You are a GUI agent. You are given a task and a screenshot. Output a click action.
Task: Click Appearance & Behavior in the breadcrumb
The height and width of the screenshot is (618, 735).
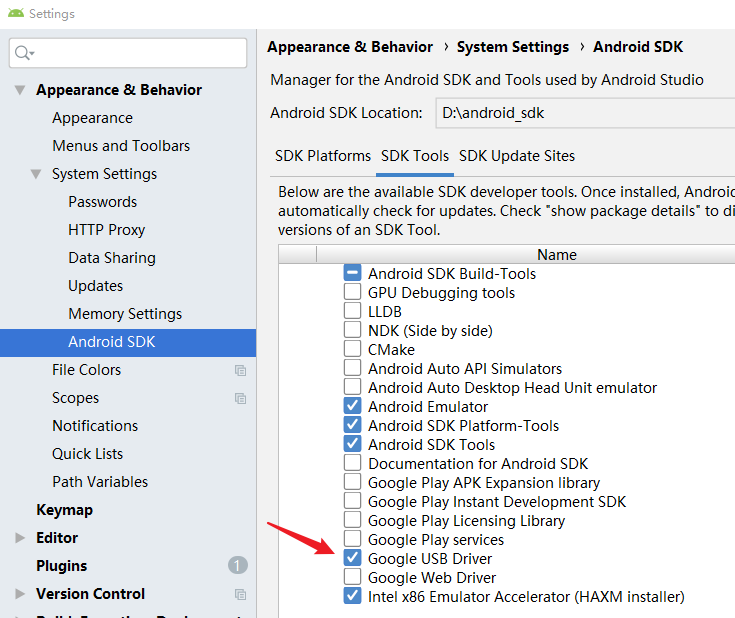point(350,47)
